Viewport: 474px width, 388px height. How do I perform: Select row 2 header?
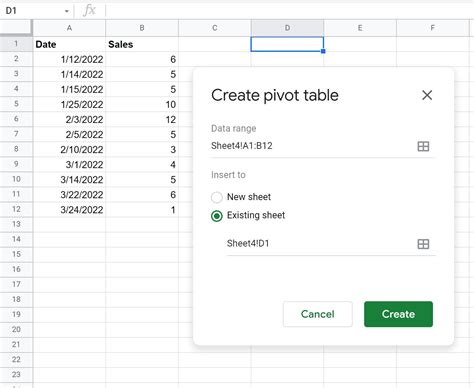point(16,59)
